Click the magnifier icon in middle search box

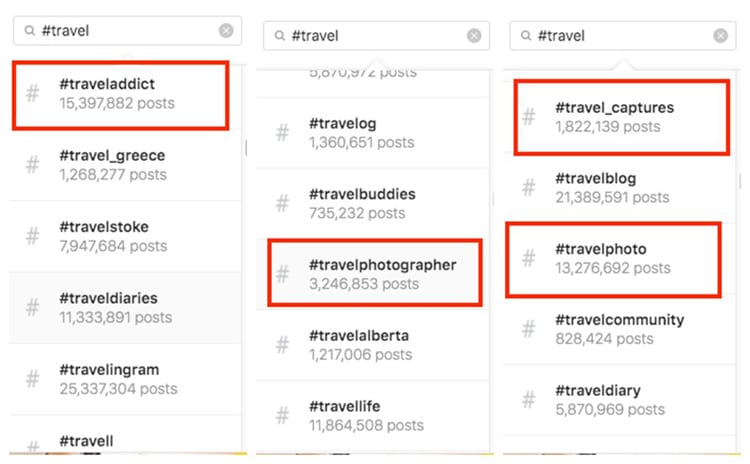[x=278, y=36]
